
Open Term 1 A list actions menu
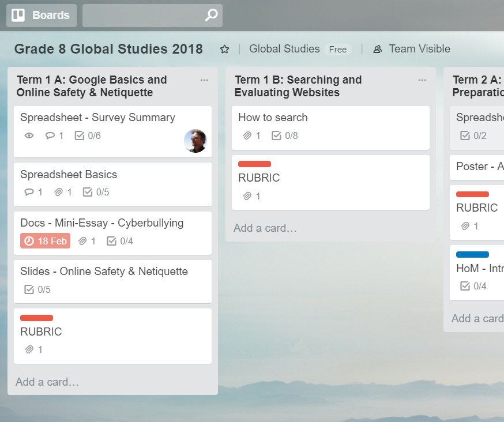[204, 80]
